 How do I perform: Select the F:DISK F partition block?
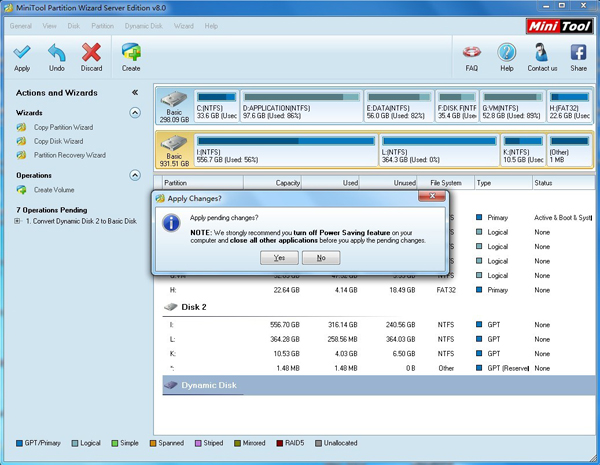coord(457,106)
